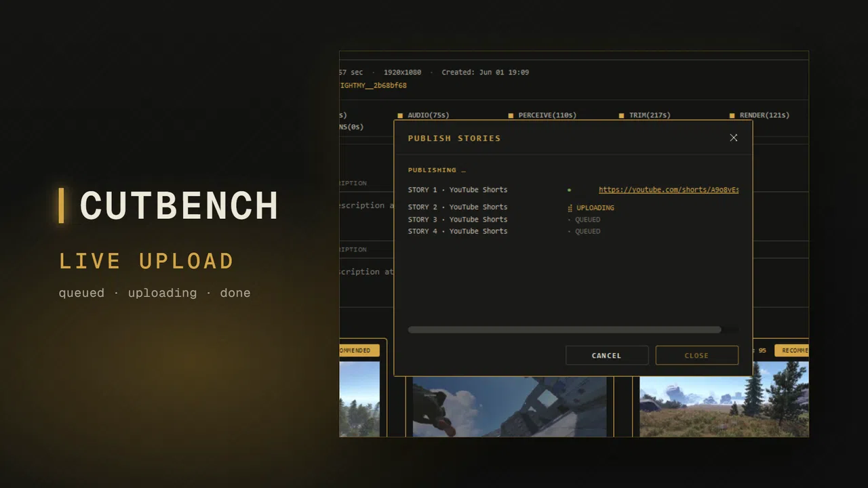Click the UPLOADING status text
This screenshot has width=868, height=488.
(595, 208)
